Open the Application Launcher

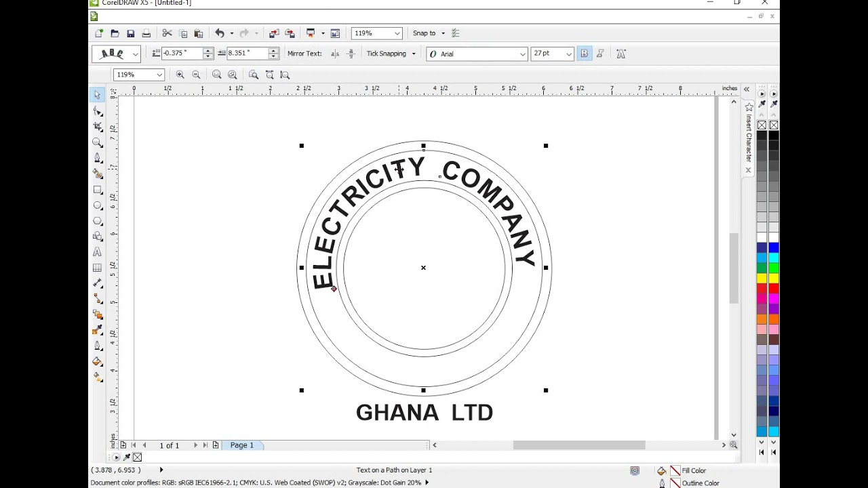click(311, 33)
